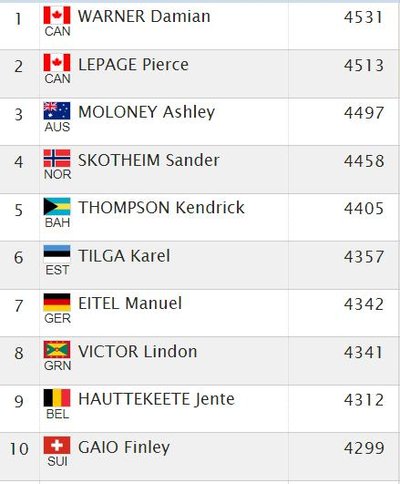Open athlete WARNER Damian
Image resolution: width=400 pixels, height=484 pixels.
pos(144,16)
